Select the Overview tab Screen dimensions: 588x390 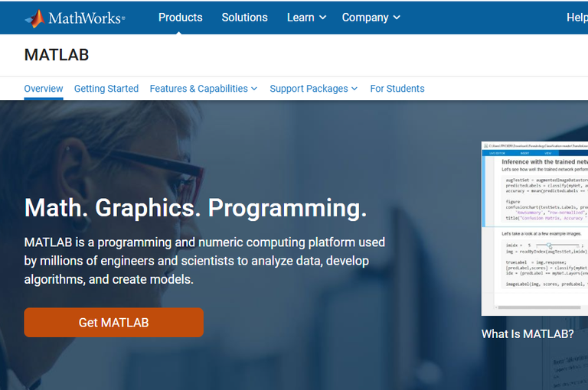pos(44,89)
